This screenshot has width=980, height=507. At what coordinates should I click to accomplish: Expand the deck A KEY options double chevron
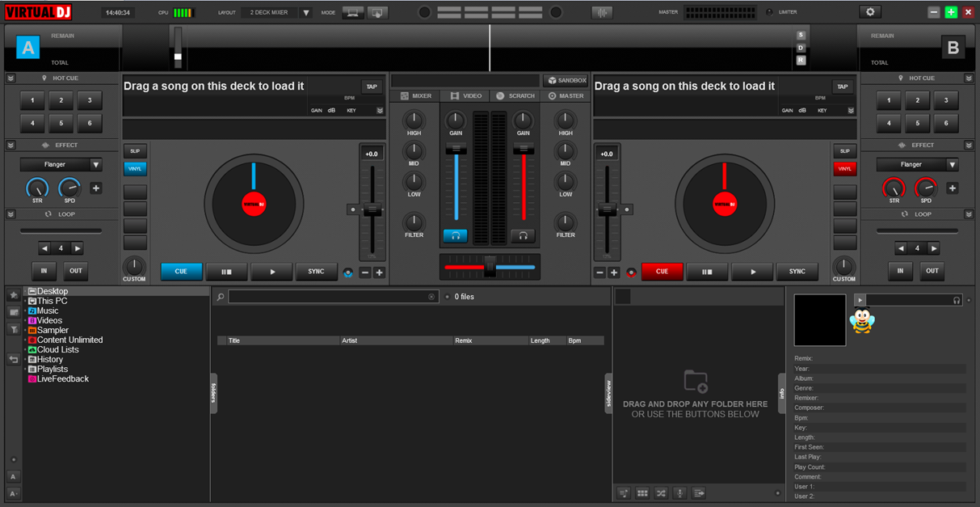tap(380, 111)
